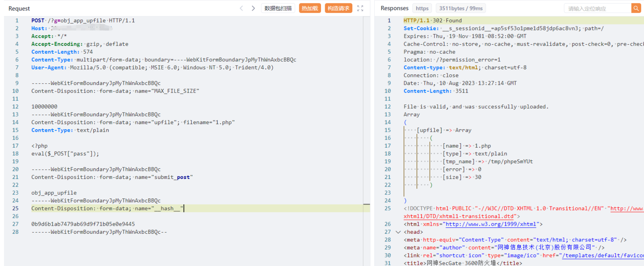Click the [error] => 0 response line

pos(462,169)
